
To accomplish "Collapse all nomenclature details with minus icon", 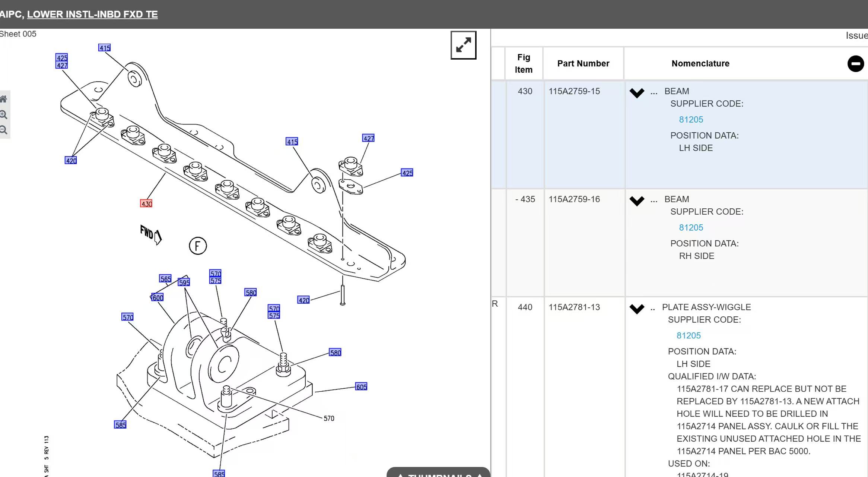I will coord(855,64).
